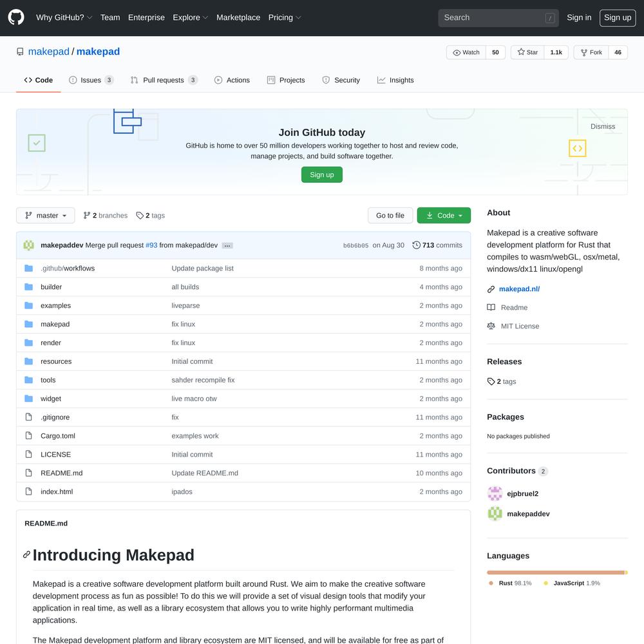Click the makepaddev contributor avatar
The width and height of the screenshot is (644, 644).
point(495,513)
